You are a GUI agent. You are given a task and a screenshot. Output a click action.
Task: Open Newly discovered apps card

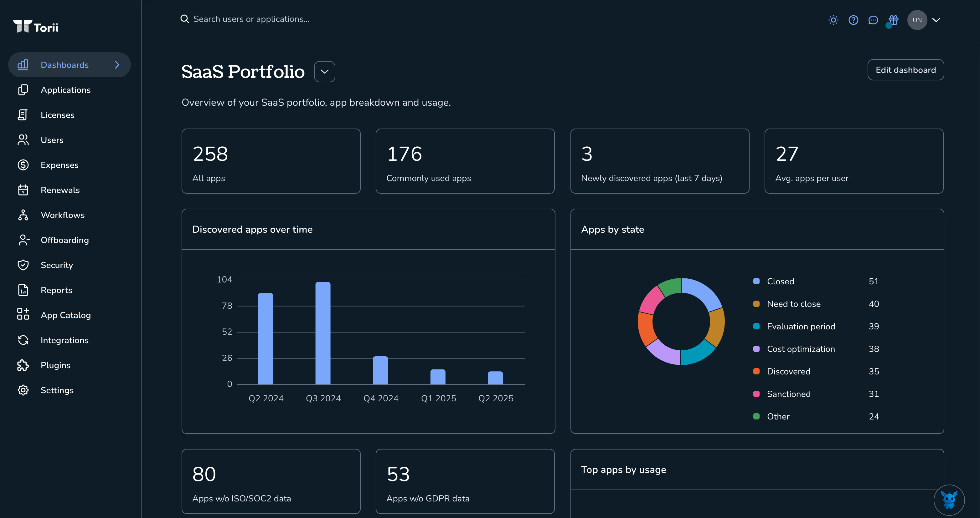click(x=660, y=161)
